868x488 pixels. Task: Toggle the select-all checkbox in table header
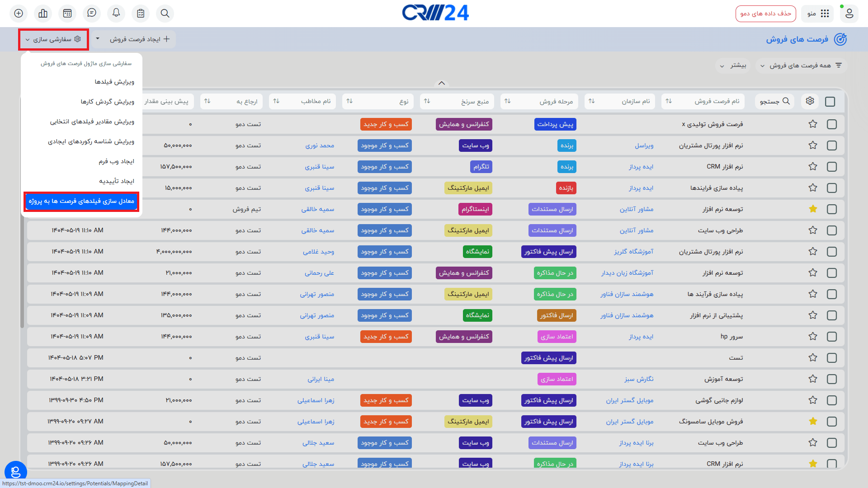coord(830,102)
